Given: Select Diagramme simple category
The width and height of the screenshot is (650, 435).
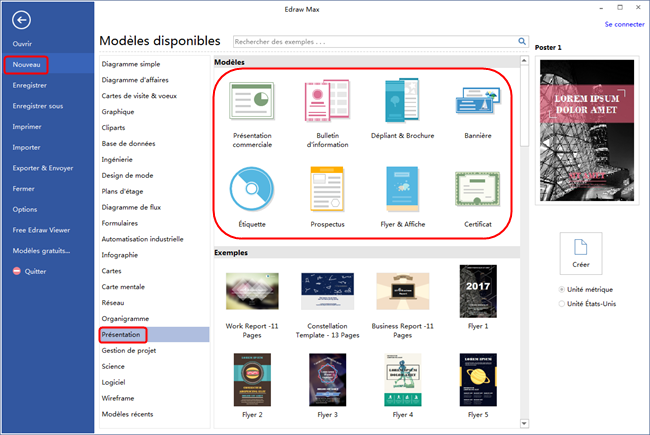Looking at the screenshot, I should (131, 64).
